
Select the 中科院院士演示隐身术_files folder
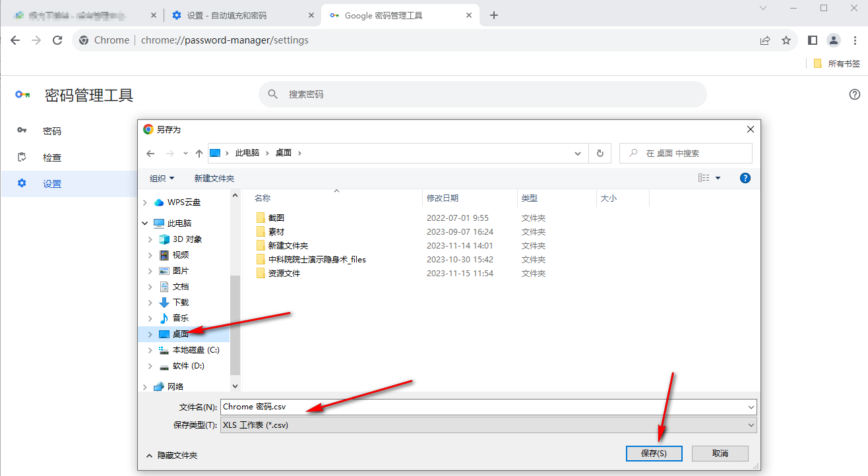point(317,259)
